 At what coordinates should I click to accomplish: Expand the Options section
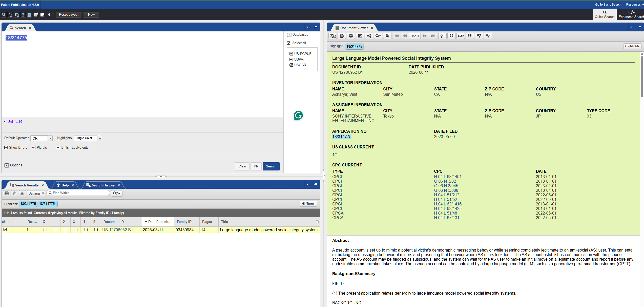13,165
